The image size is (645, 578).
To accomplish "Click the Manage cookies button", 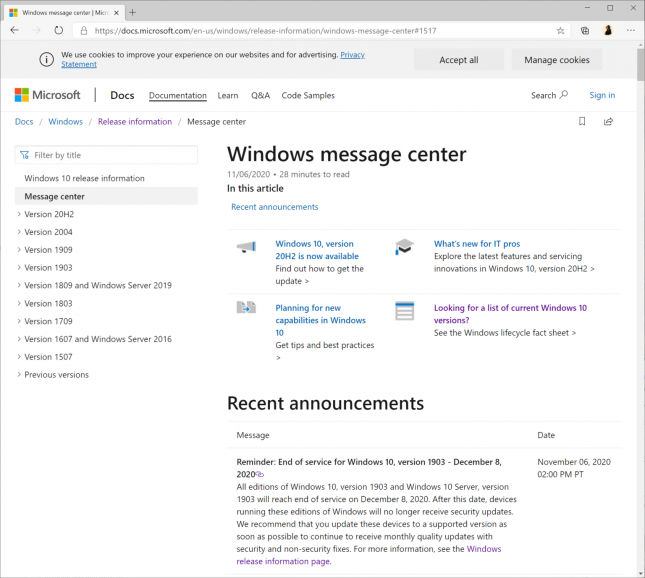I will 557,60.
